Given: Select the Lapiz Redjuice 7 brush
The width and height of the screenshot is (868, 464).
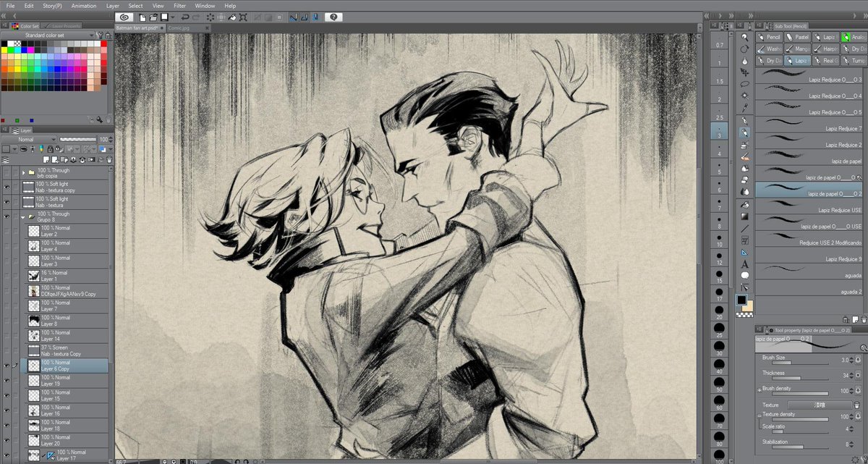Looking at the screenshot, I should tap(810, 123).
